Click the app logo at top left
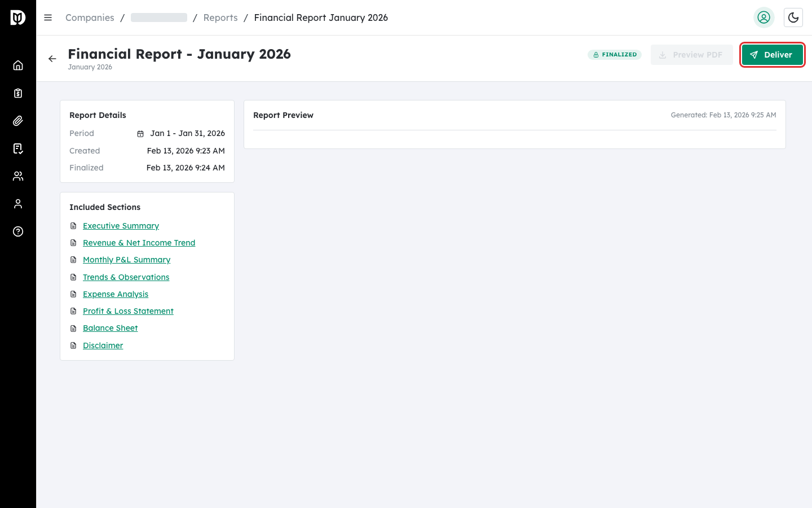Image resolution: width=812 pixels, height=508 pixels. 17,17
